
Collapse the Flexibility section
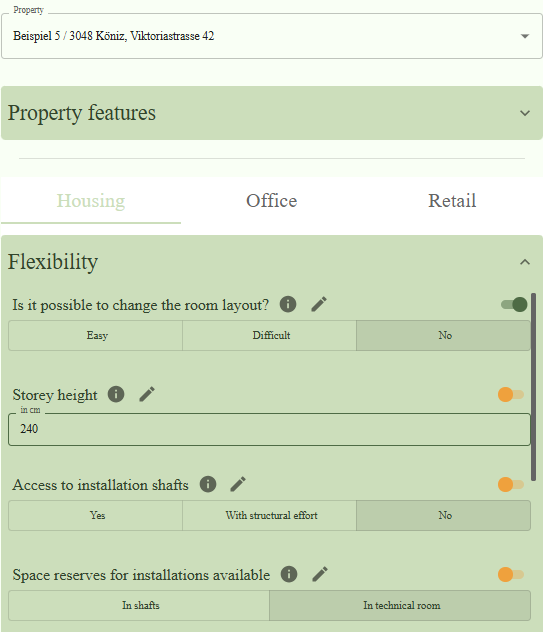(524, 262)
